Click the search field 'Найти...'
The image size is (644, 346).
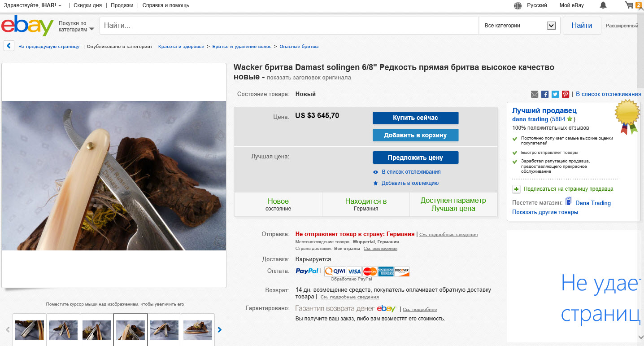pyautogui.click(x=289, y=26)
